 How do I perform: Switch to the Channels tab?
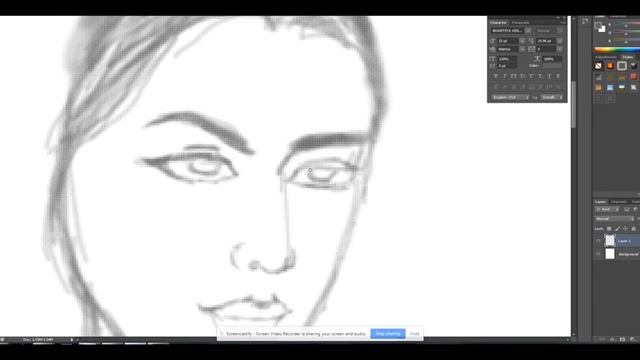[x=618, y=202]
